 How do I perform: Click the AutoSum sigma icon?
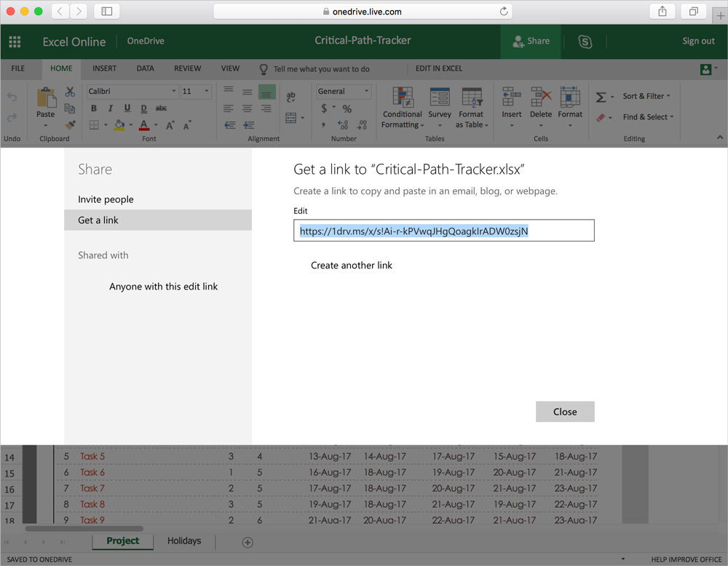[x=601, y=97]
